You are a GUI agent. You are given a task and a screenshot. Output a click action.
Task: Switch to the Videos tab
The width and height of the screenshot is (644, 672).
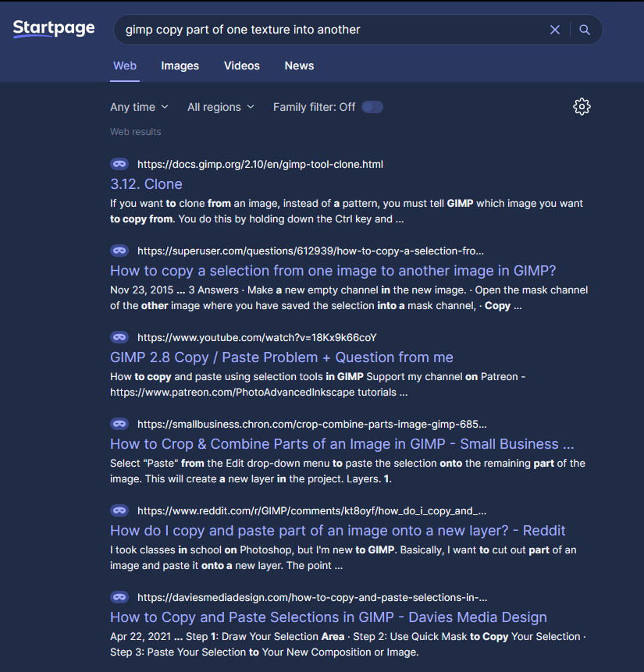tap(242, 66)
